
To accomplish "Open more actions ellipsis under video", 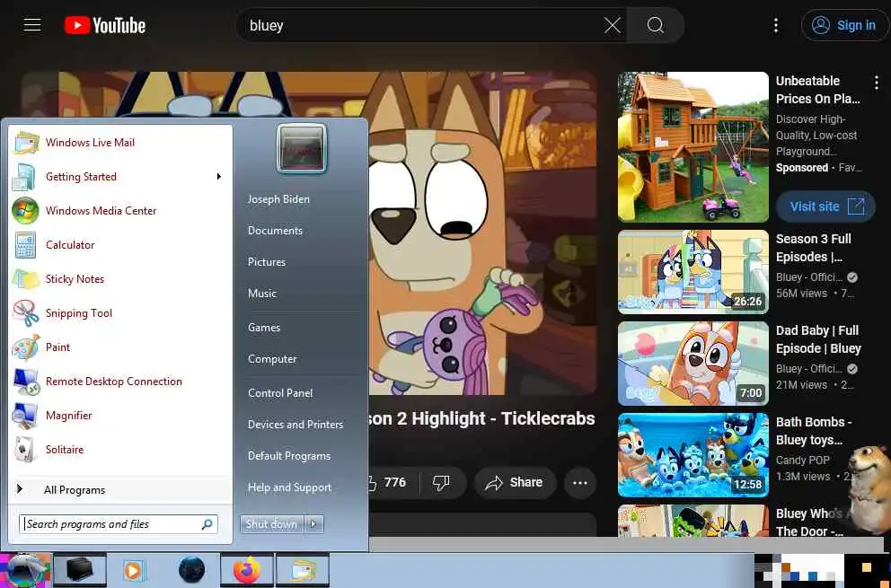I will [x=579, y=482].
